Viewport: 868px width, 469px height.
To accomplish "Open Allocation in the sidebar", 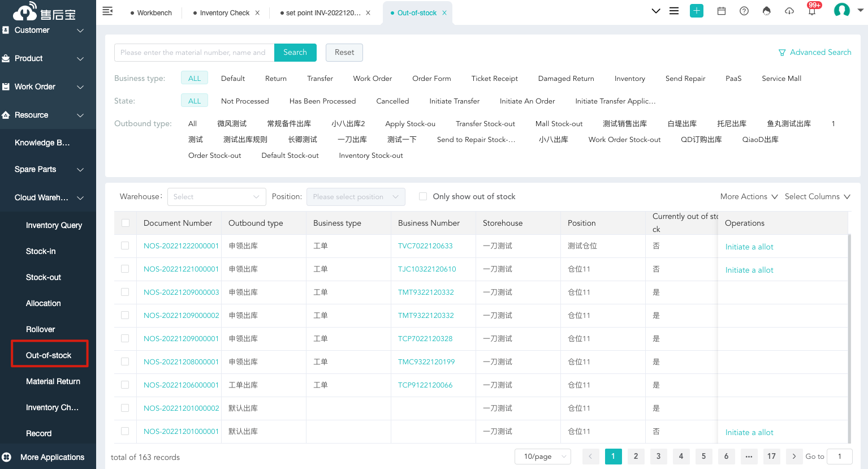I will click(44, 303).
